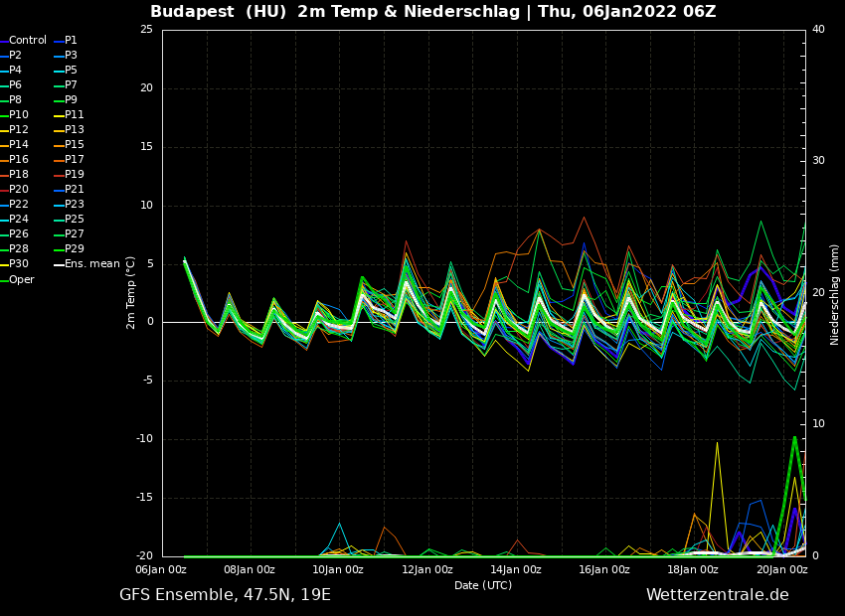Viewport: 845px width, 616px height.
Task: Click the 06Jan 00z date tick label
Action: point(161,570)
